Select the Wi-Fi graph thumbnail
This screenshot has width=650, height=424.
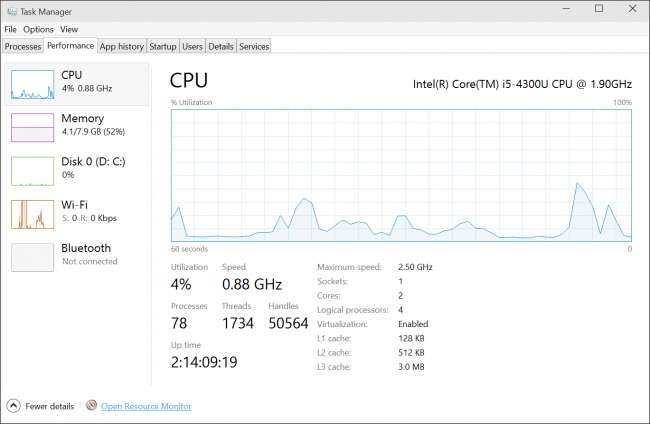tap(31, 214)
